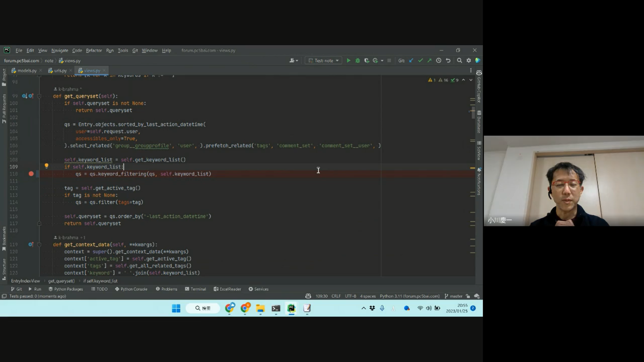Viewport: 644px width, 362px height.
Task: Start debugging with the bug icon
Action: pyautogui.click(x=358, y=61)
